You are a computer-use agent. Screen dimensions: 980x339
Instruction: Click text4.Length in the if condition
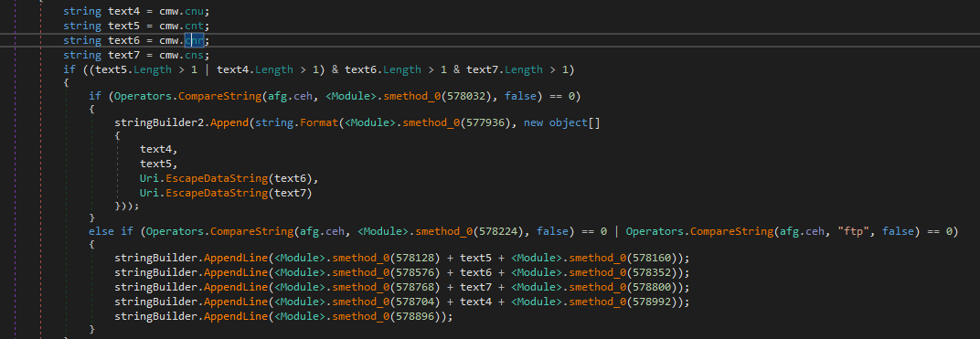coord(255,69)
